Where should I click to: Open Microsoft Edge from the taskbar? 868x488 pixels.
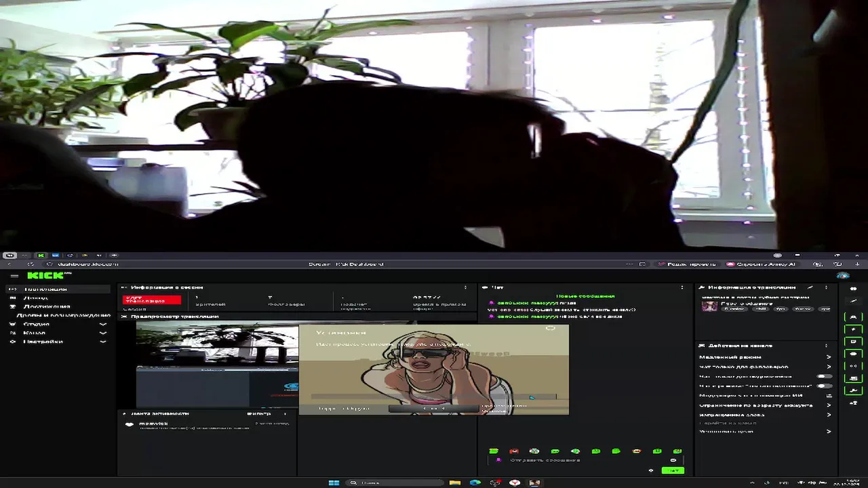(475, 483)
